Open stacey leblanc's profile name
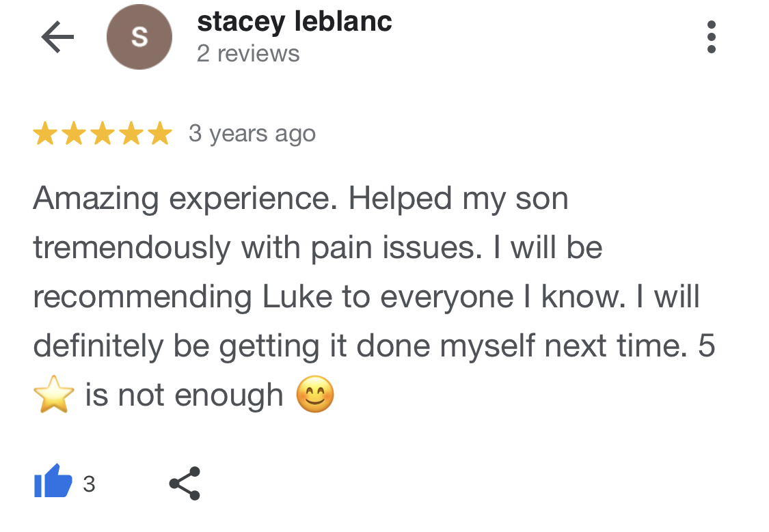Viewport: 769px width, 532px height. (x=294, y=22)
